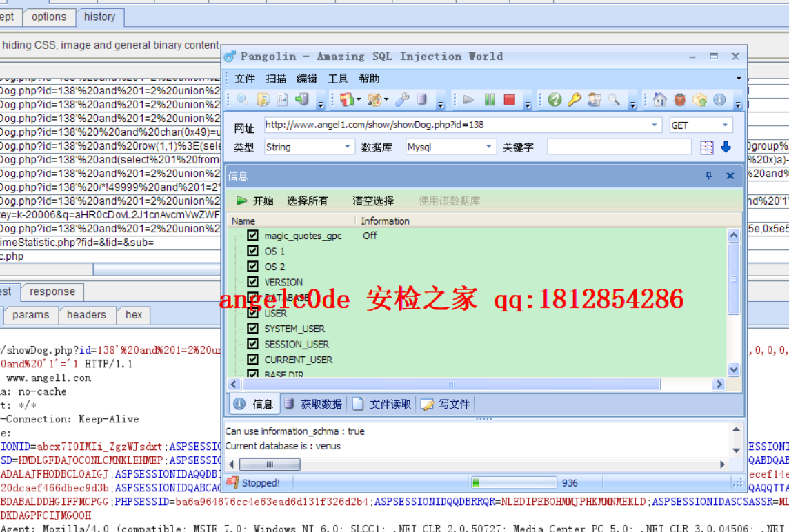Open the 扫描 menu
The height and width of the screenshot is (532, 789).
coord(276,79)
